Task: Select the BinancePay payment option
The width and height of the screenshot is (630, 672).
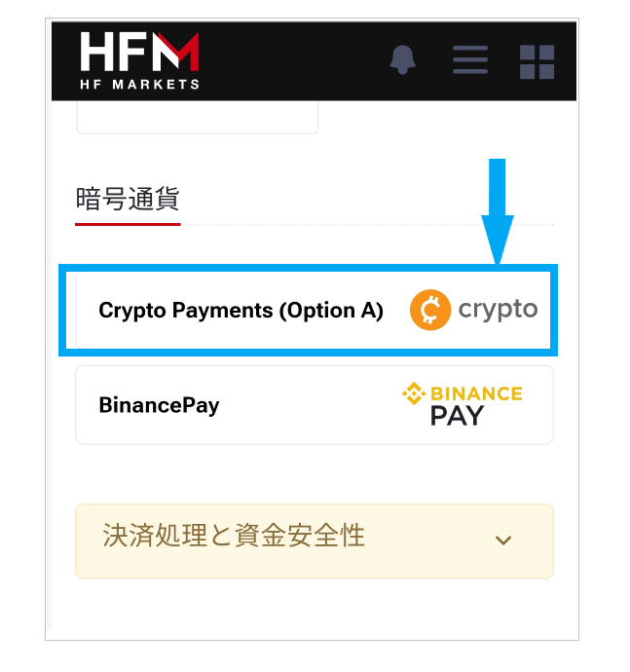Action: [x=315, y=405]
